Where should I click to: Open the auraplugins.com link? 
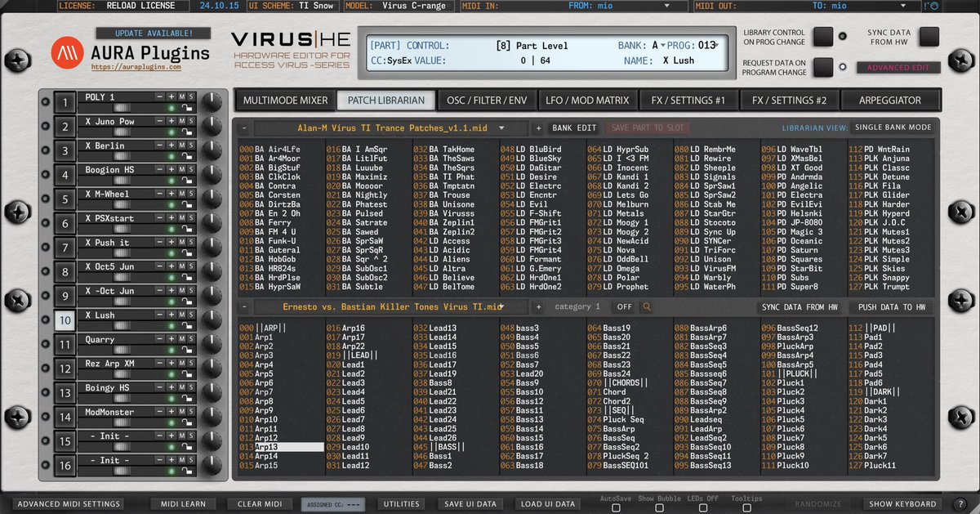pyautogui.click(x=136, y=69)
